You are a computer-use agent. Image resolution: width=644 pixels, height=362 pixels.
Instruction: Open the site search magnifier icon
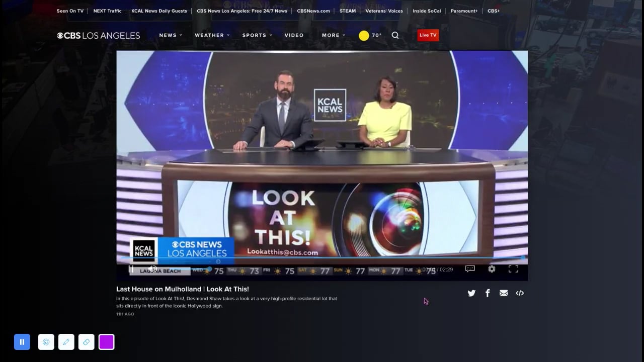pos(395,35)
